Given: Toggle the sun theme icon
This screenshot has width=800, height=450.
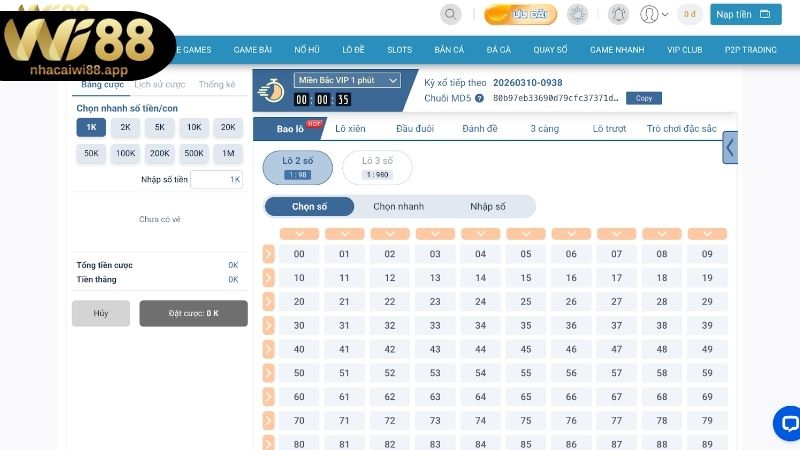Looking at the screenshot, I should [578, 14].
